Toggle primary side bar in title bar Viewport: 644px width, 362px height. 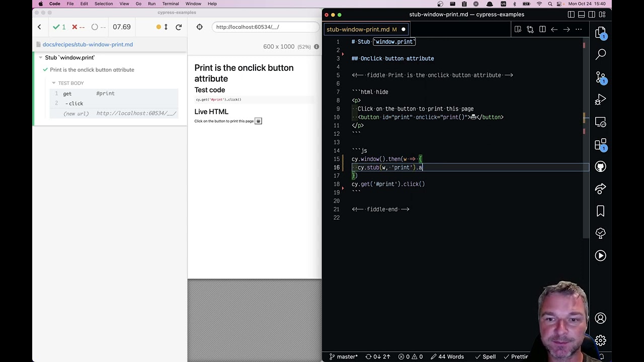click(x=571, y=15)
